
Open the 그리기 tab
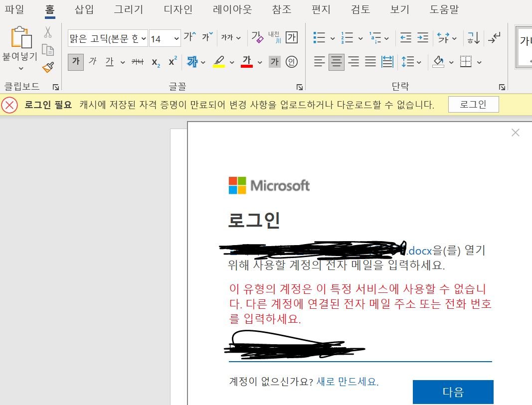point(129,9)
